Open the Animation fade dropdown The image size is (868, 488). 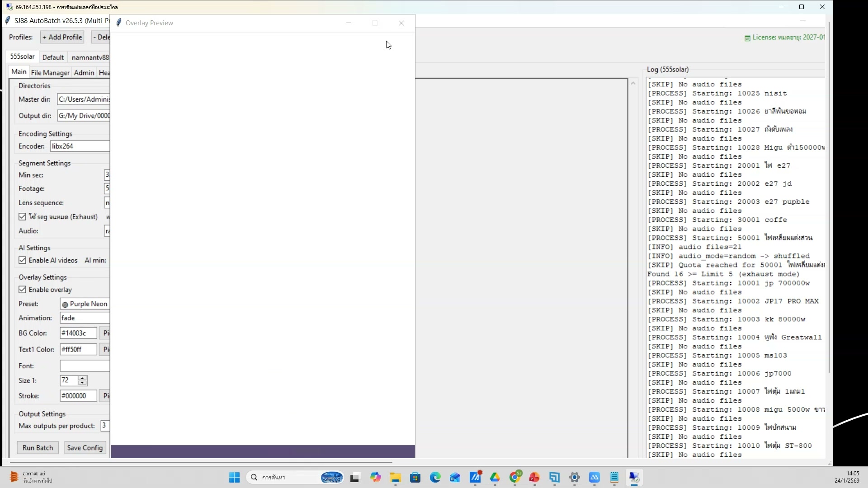pos(84,318)
